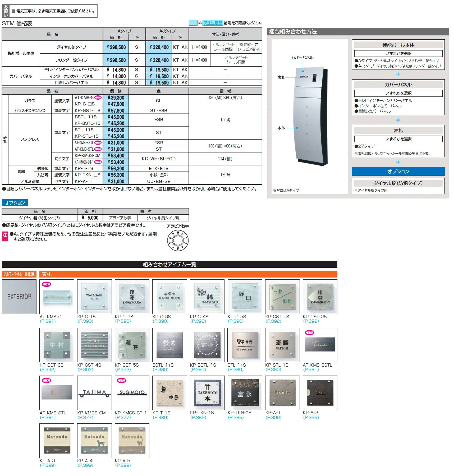Click the KP-TKN-2S nameplate image
Image resolution: width=454 pixels, height=476 pixels.
[245, 393]
